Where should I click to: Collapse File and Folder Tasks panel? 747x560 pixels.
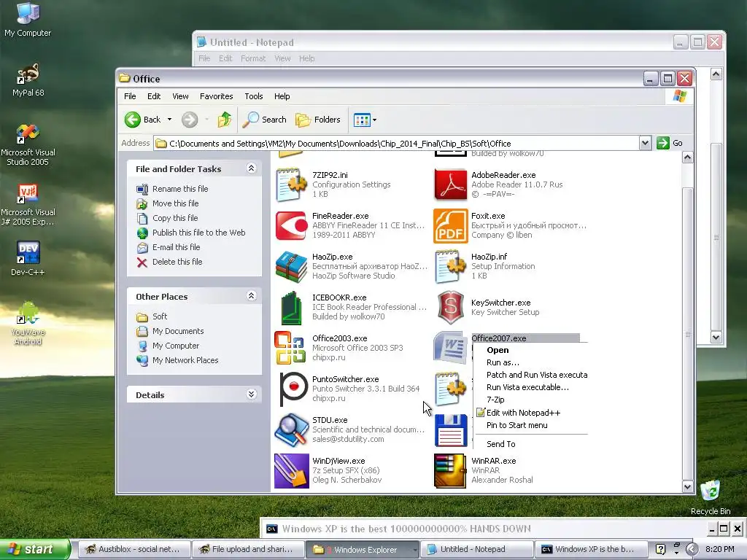point(251,168)
